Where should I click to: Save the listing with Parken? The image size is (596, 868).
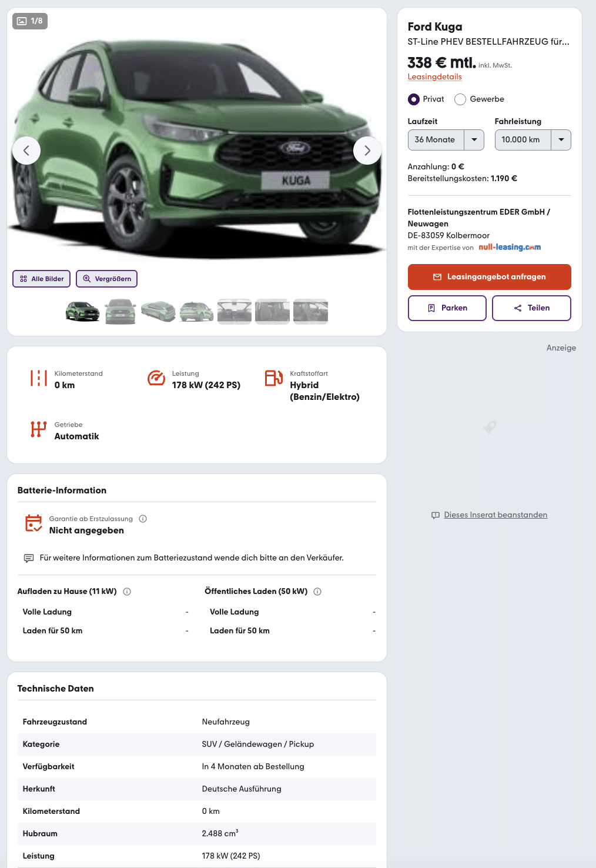pos(447,308)
